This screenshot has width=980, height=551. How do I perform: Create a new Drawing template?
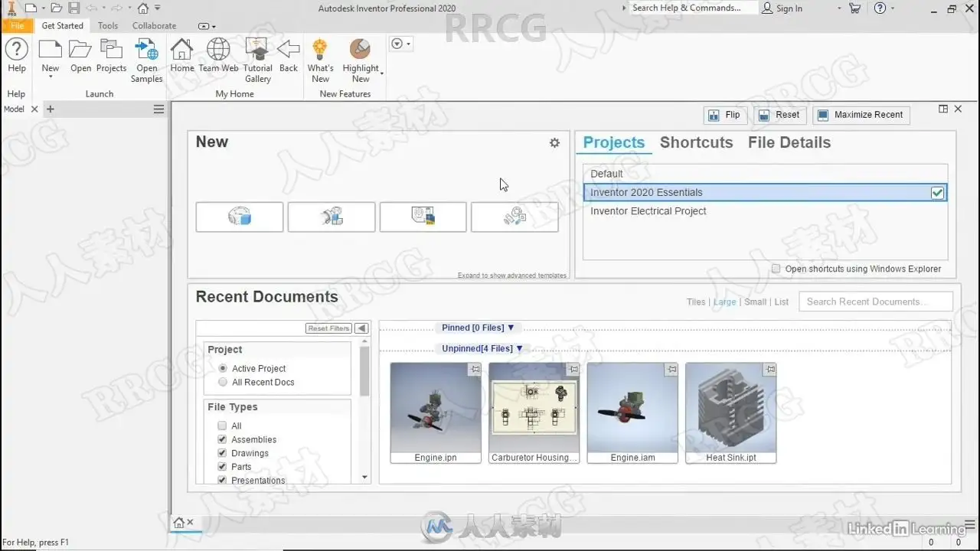[x=423, y=217]
